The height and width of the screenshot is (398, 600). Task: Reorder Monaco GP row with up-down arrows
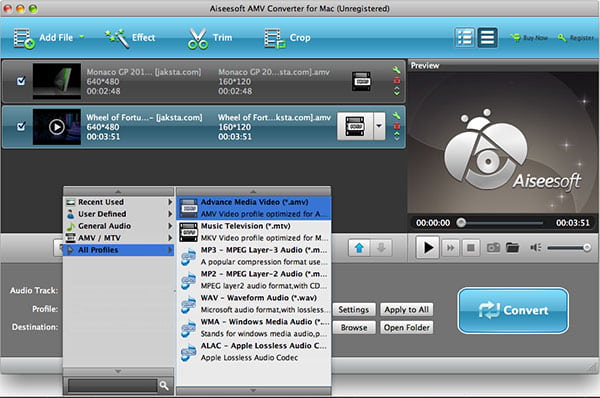[397, 91]
